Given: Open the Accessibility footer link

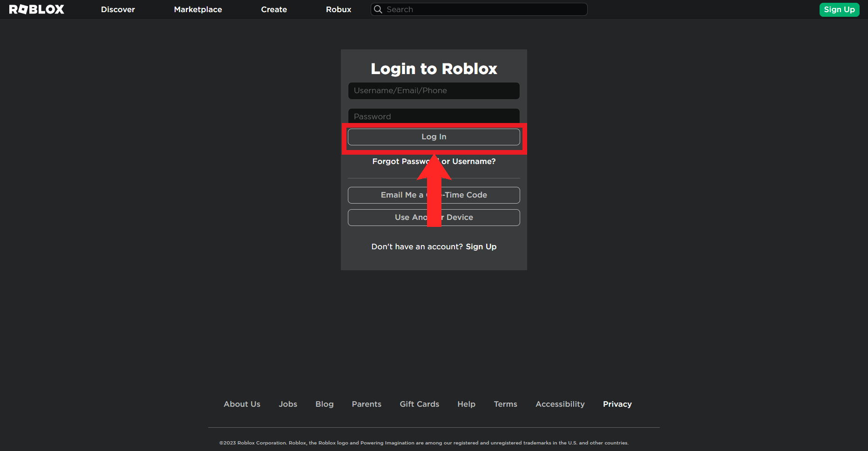Looking at the screenshot, I should pyautogui.click(x=560, y=404).
